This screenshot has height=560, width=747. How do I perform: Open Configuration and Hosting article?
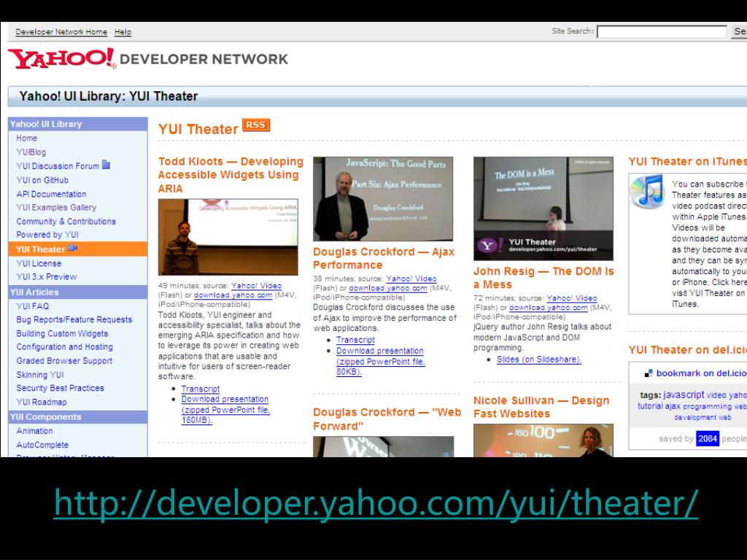pos(65,346)
